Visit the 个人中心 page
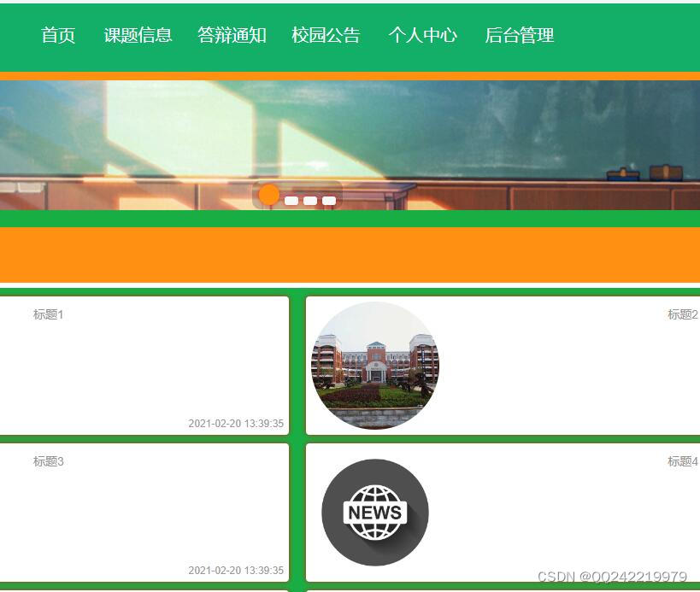700x592 pixels. [x=422, y=35]
